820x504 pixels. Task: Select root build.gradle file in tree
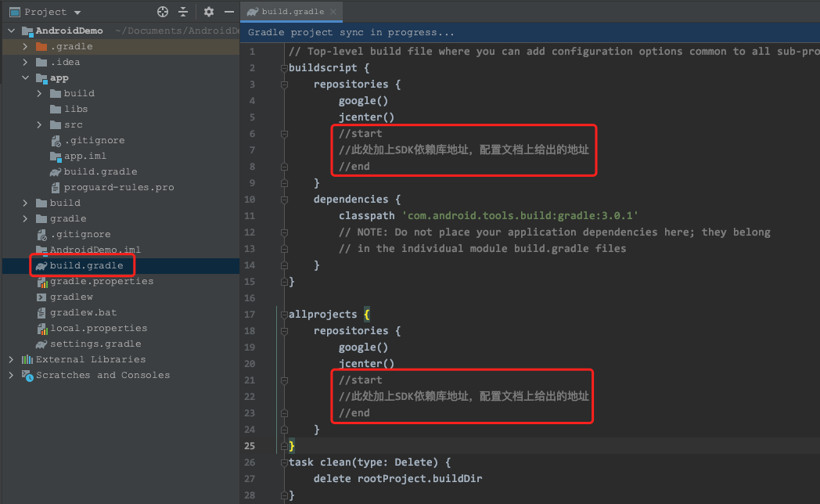[x=80, y=265]
